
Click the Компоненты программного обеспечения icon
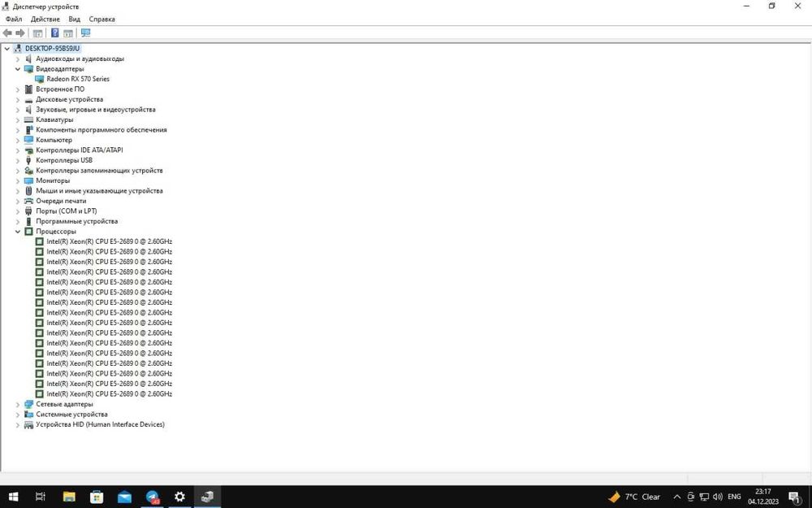pyautogui.click(x=28, y=129)
